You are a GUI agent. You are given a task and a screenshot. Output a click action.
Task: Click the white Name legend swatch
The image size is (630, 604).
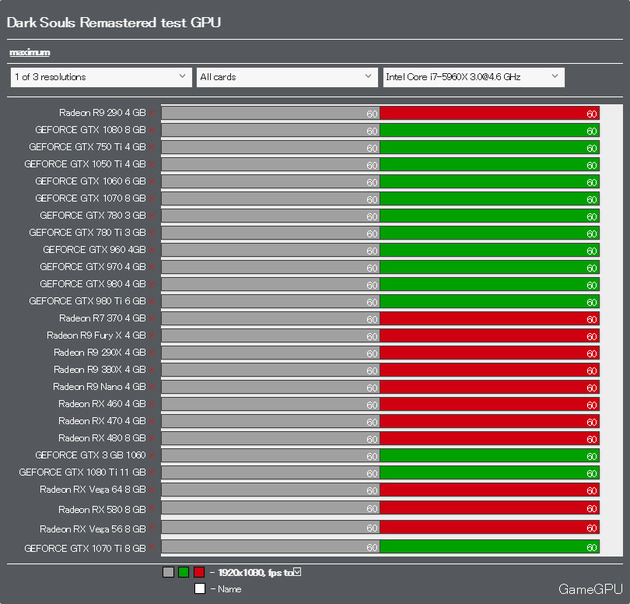(x=200, y=589)
